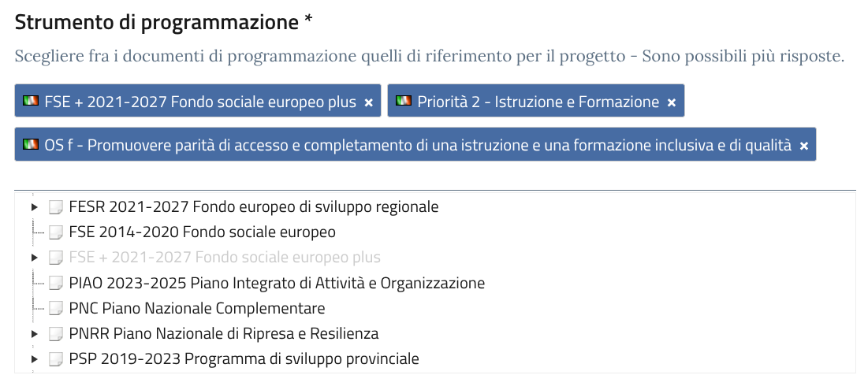This screenshot has height=375, width=868.
Task: Click flag icon on FSE + 2021-2027 tag
Action: tap(32, 102)
